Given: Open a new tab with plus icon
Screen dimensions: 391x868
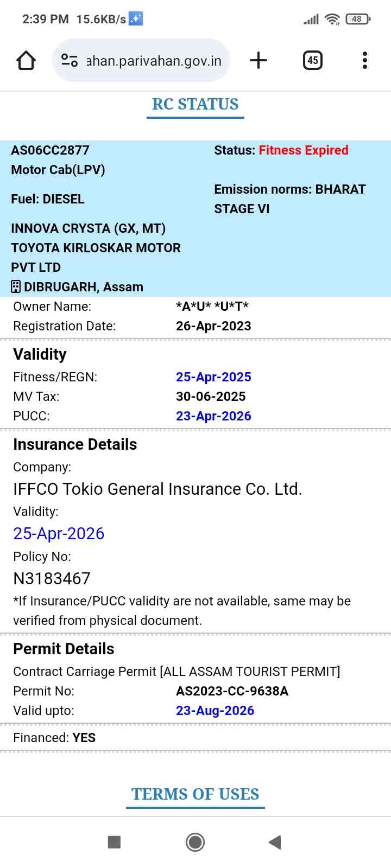Looking at the screenshot, I should pos(258,60).
